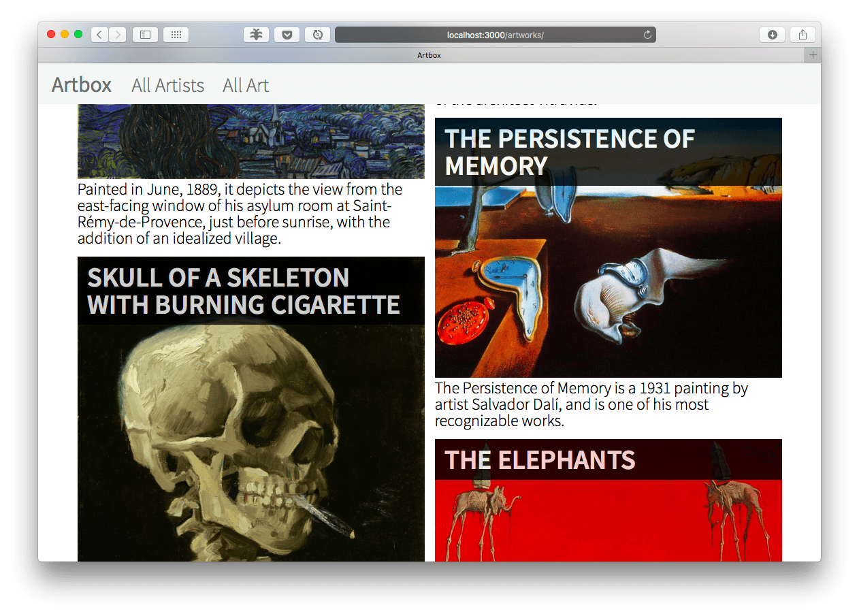This screenshot has height=616, width=859.
Task: Reload the page with the refresh arrow
Action: click(647, 35)
